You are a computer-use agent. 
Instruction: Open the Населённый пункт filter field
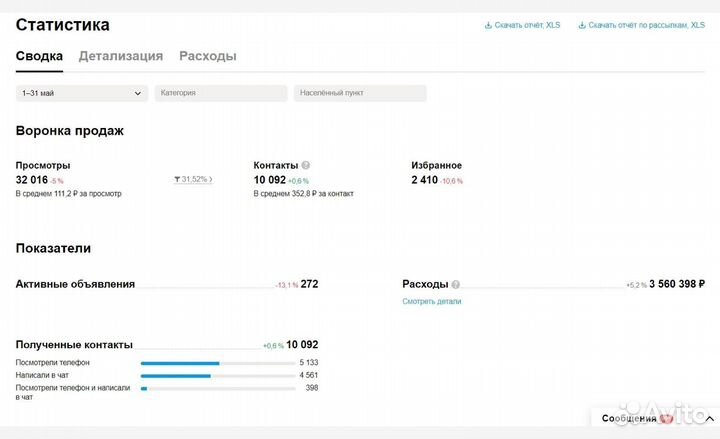[x=360, y=93]
